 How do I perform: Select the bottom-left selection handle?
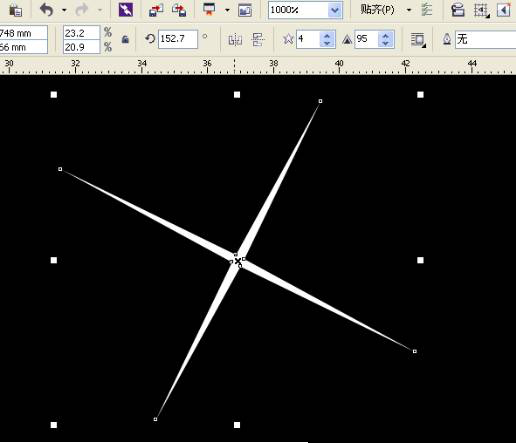54,425
